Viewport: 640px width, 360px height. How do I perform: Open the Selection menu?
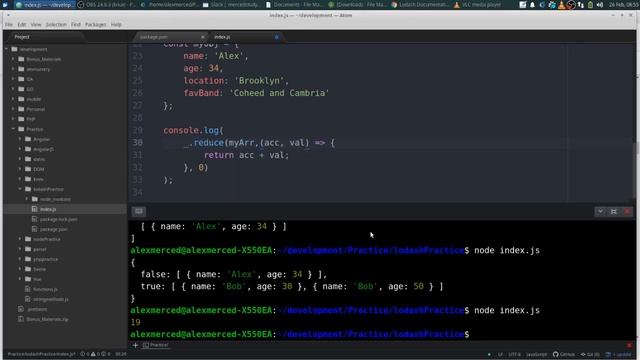[56, 24]
